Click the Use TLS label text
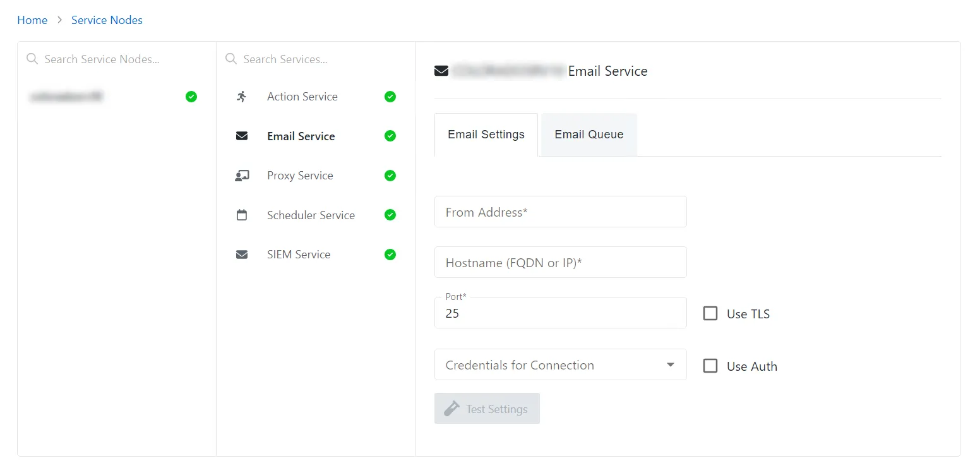 point(748,314)
